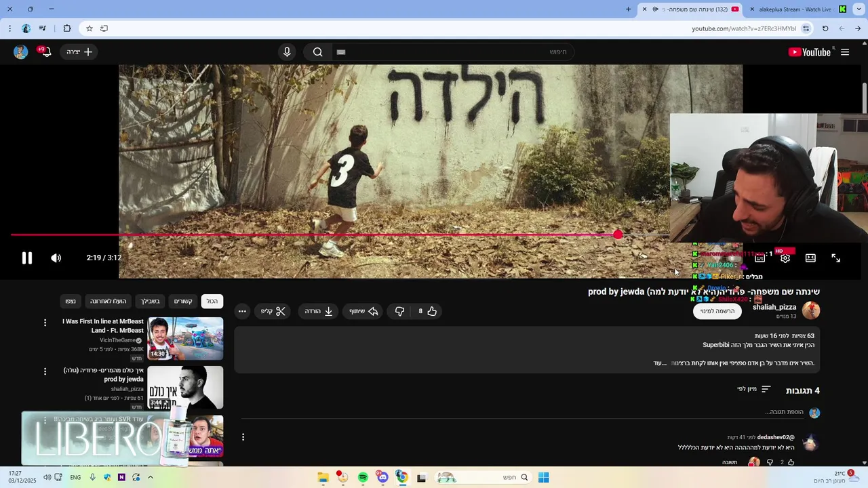
Task: Open the create (יצירה) button
Action: 79,52
